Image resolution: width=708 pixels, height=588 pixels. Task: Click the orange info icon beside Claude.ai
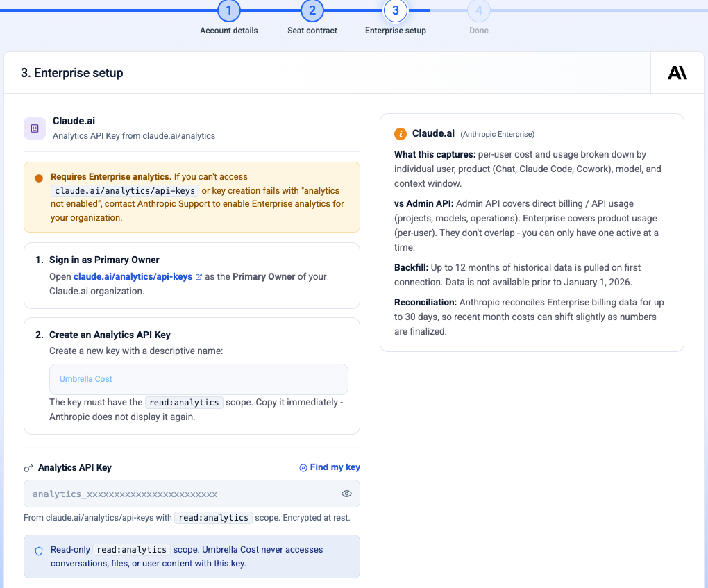(400, 134)
